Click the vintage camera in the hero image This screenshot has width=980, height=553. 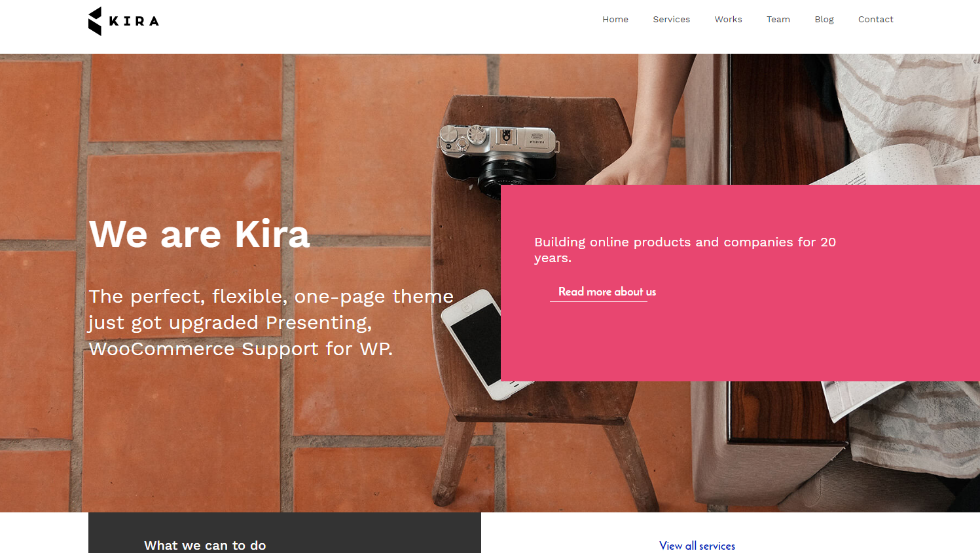tap(499, 159)
